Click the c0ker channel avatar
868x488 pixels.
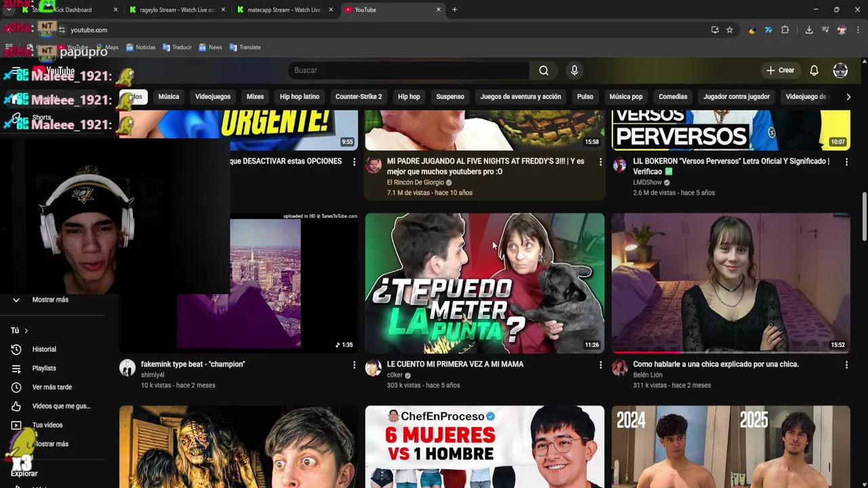point(374,368)
